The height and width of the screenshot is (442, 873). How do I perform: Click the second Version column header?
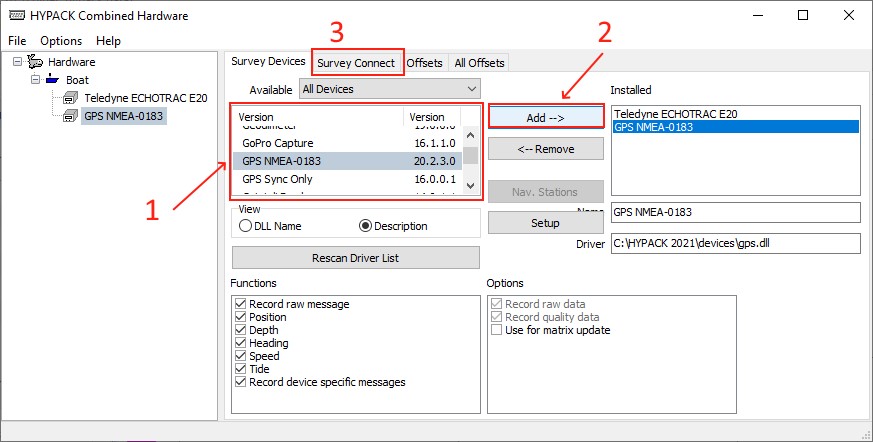[433, 117]
